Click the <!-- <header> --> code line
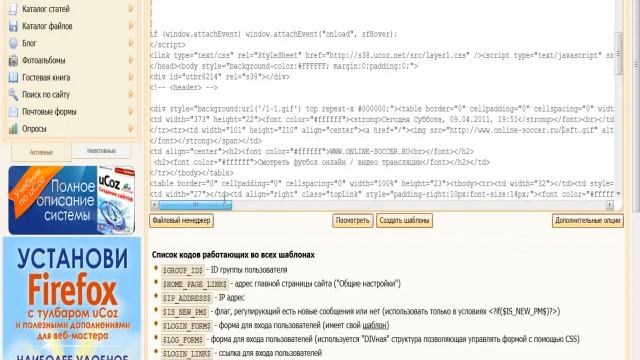 click(184, 87)
